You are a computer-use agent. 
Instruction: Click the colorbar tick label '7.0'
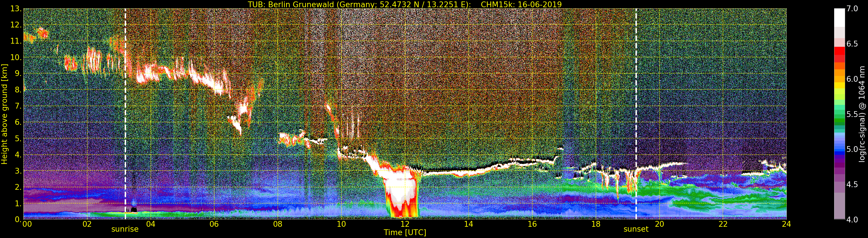coord(852,9)
